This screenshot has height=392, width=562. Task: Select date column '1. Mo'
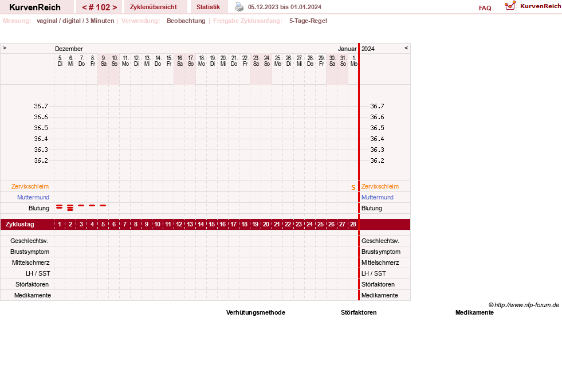click(354, 61)
